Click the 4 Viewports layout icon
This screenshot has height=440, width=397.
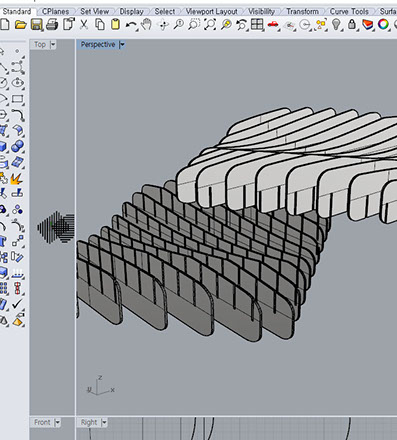[x=257, y=25]
